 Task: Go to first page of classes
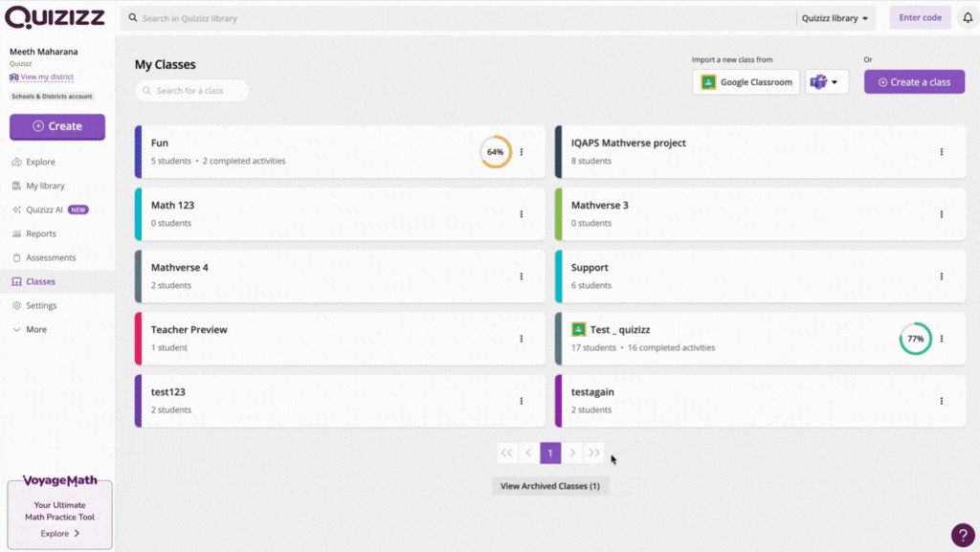507,453
